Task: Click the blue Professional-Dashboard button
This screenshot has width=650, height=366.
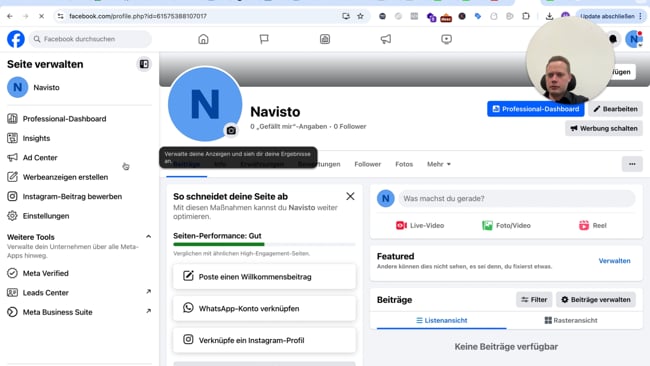Action: 536,109
